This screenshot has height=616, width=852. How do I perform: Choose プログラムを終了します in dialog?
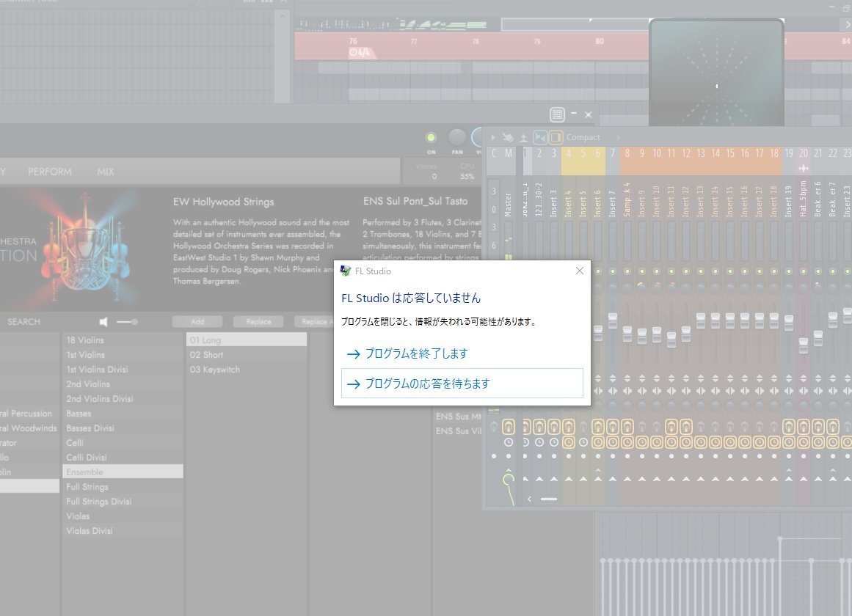click(x=462, y=353)
